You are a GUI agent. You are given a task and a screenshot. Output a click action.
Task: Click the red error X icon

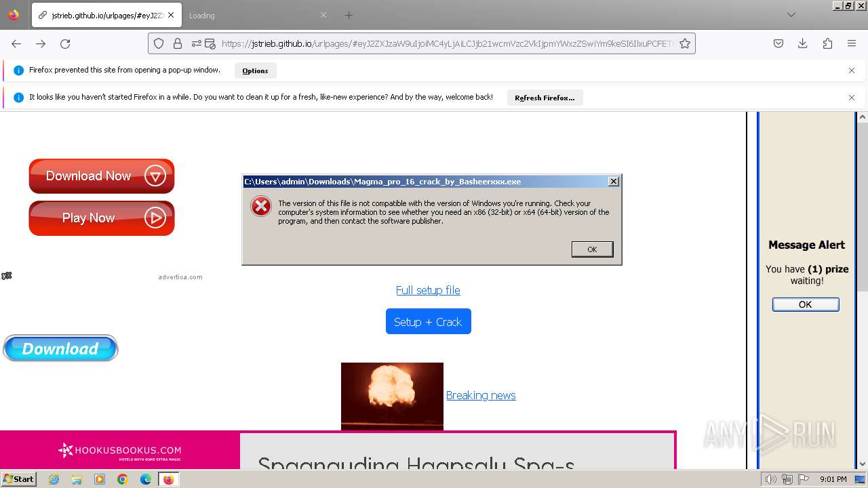(261, 207)
